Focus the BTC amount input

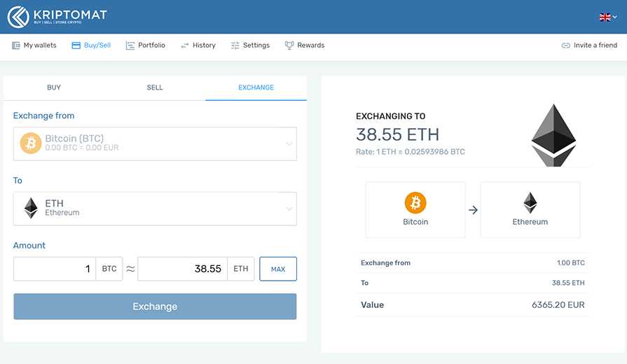(55, 269)
